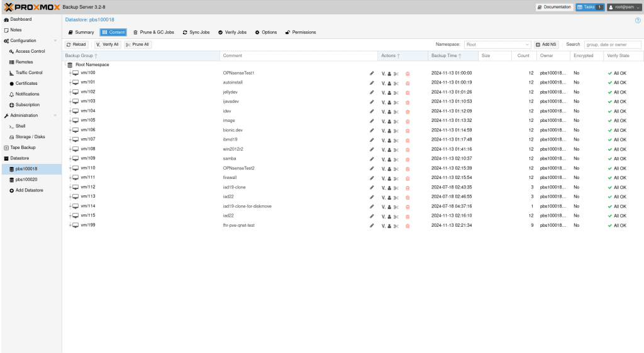Expand the vm/110 backup group row
Viewport: 644px width, 353px height.
(70, 168)
